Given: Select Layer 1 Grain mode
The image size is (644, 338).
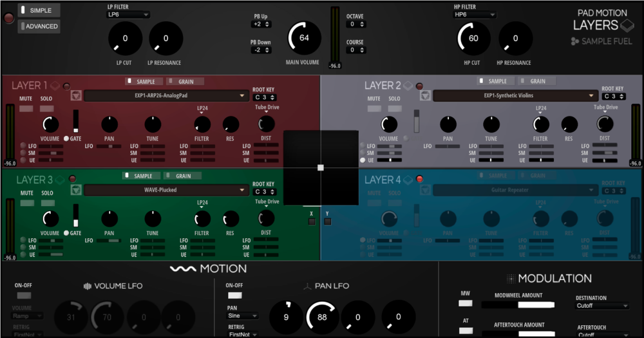Looking at the screenshot, I should (184, 81).
